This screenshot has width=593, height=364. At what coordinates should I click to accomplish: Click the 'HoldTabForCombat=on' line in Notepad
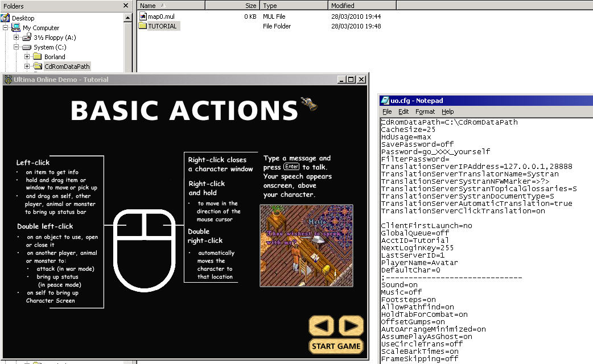[x=425, y=314]
